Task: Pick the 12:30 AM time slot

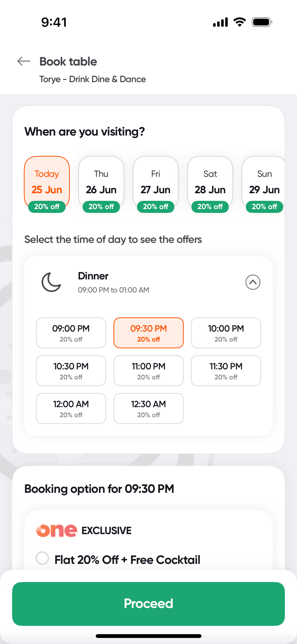Action: click(x=149, y=408)
